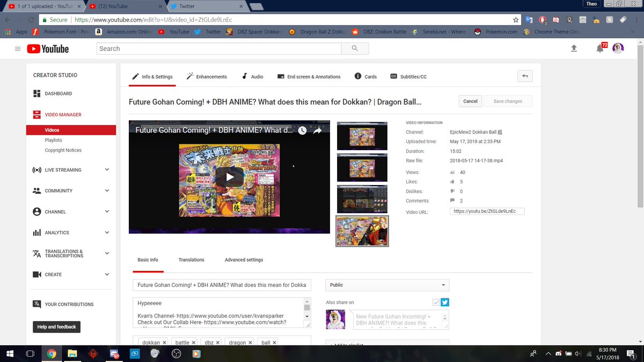Select the custom thumbnail at bottom

click(x=362, y=231)
